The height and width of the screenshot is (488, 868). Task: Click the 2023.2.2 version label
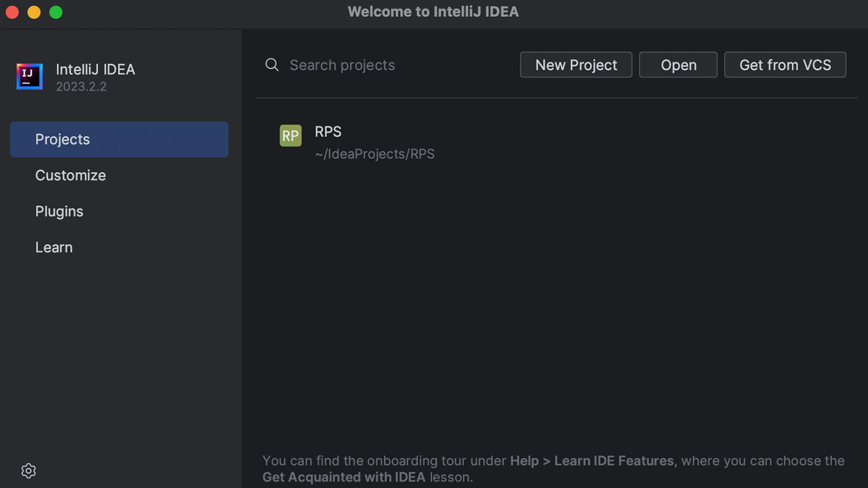click(x=81, y=87)
